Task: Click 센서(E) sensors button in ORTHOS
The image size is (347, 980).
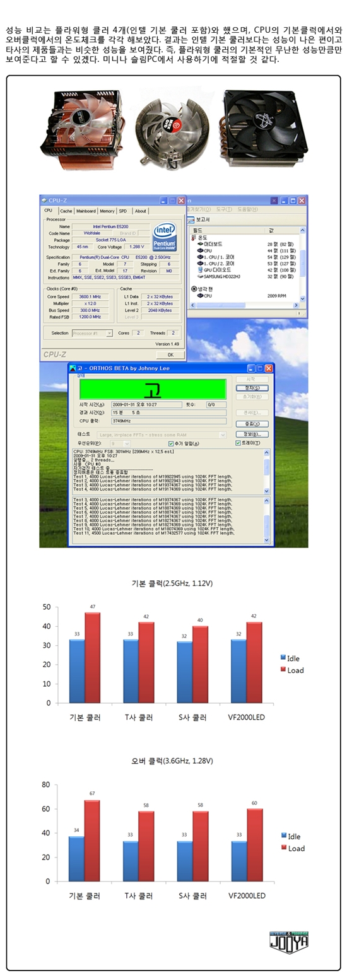Action: tap(251, 412)
